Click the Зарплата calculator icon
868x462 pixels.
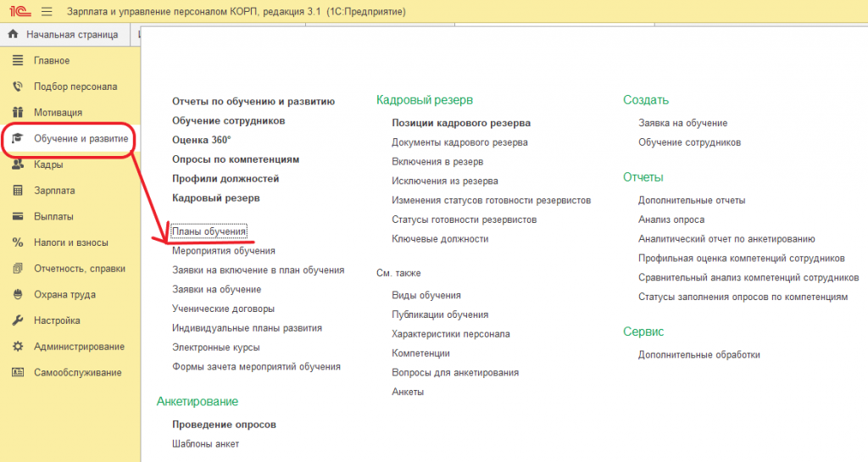[x=18, y=191]
